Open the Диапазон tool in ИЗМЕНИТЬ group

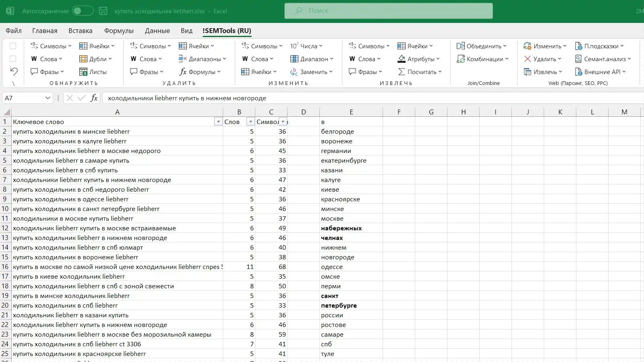[x=312, y=59]
